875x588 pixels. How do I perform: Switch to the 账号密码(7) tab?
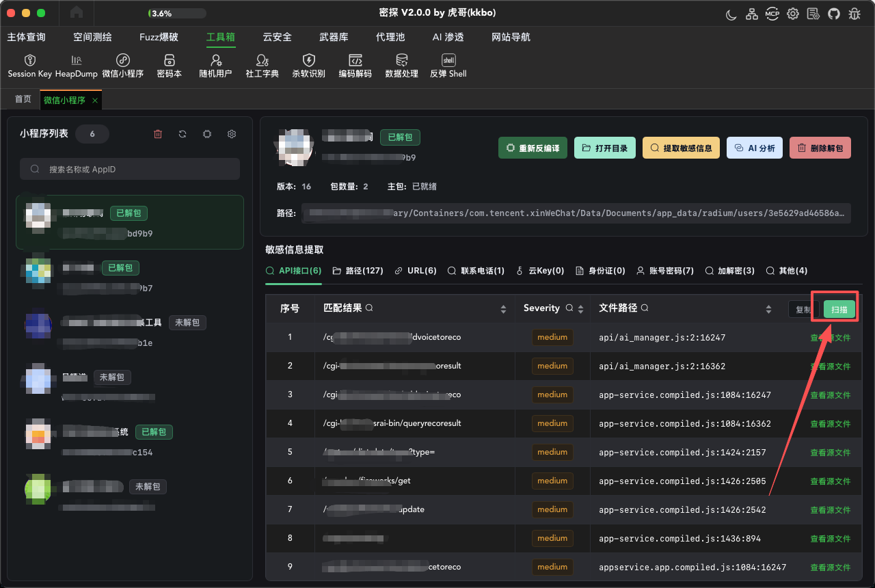tap(665, 271)
